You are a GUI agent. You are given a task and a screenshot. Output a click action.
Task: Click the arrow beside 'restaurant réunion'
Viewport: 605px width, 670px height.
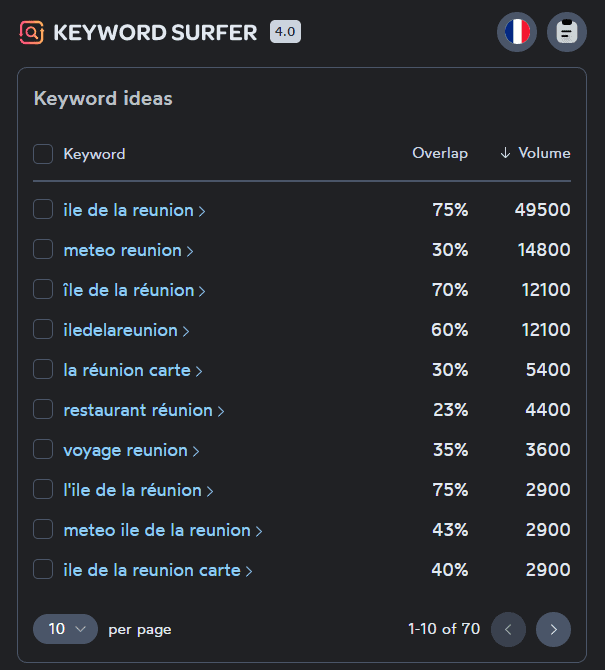click(221, 411)
